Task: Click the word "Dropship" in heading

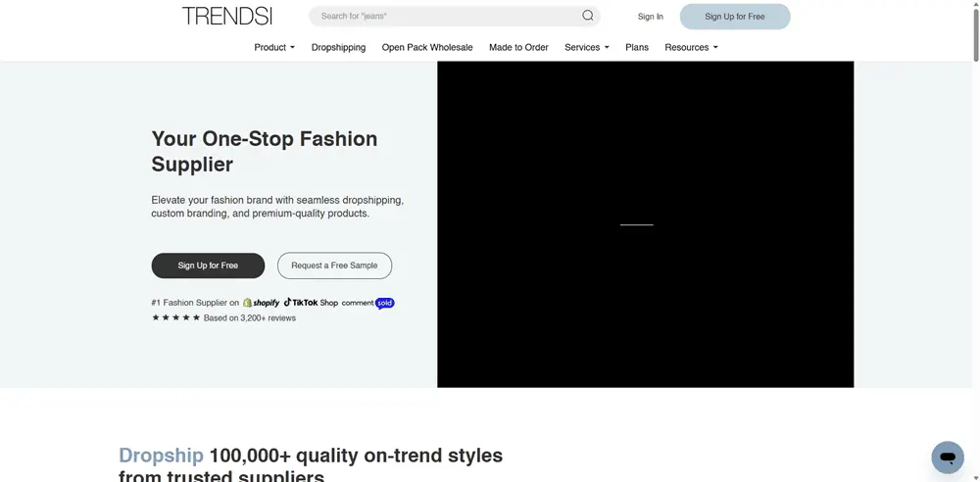Action: pos(162,456)
